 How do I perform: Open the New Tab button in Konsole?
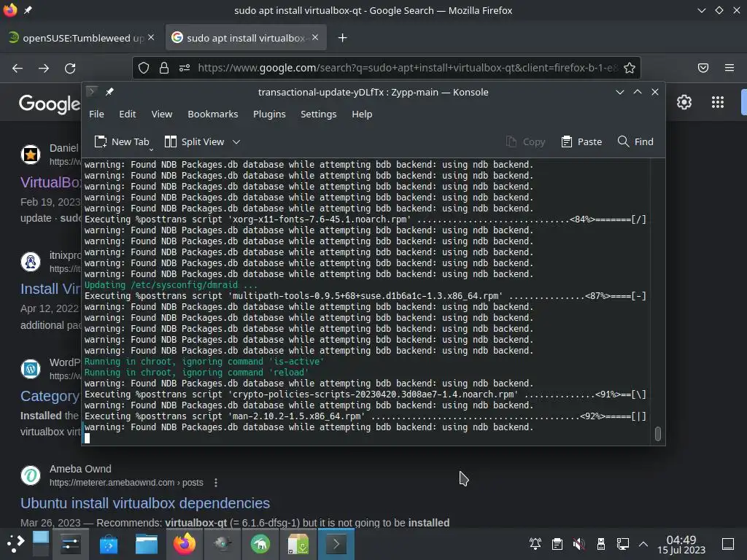[x=122, y=141]
